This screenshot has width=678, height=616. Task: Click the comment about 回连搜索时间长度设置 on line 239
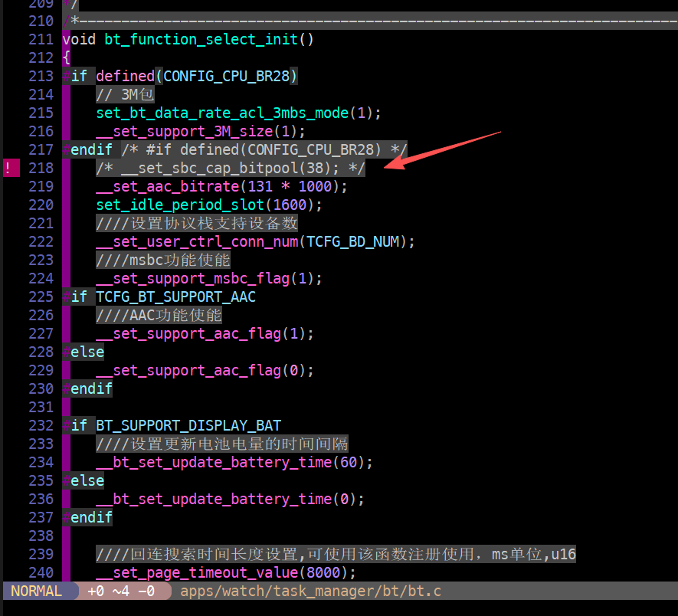336,554
